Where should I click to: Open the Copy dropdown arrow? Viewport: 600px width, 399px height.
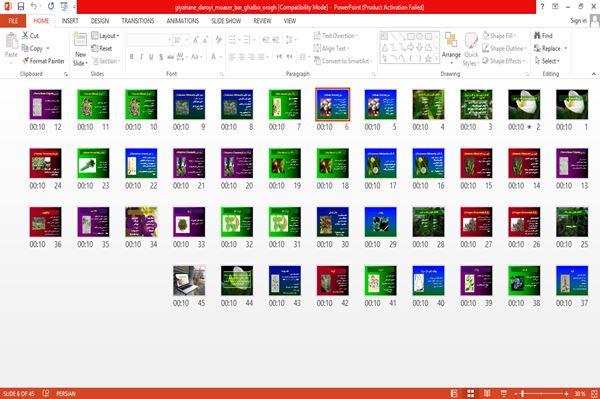[x=48, y=49]
